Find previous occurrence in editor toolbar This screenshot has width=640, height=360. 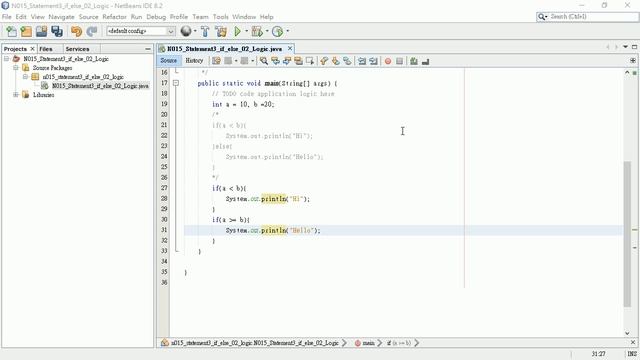[x=276, y=61]
